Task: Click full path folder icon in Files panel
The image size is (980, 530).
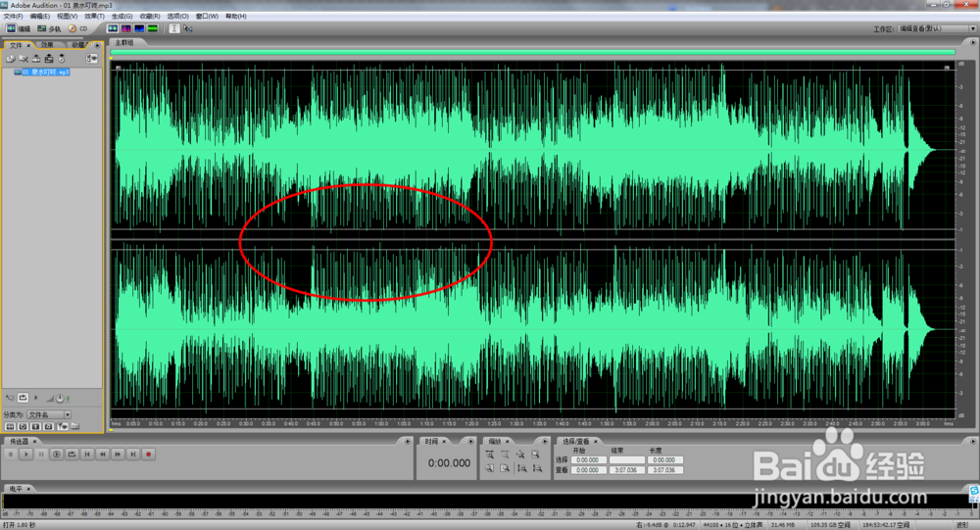Action: [x=75, y=426]
